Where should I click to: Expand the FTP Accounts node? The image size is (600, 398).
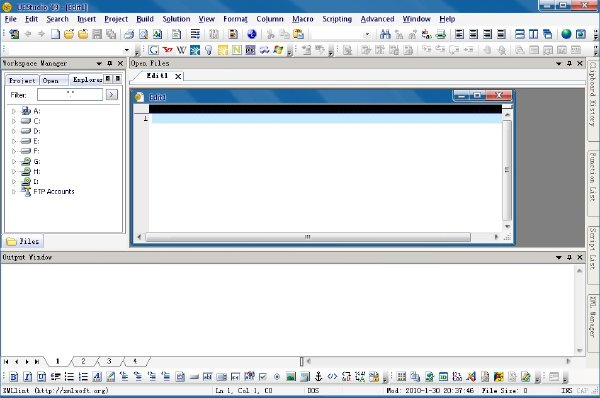(x=14, y=191)
